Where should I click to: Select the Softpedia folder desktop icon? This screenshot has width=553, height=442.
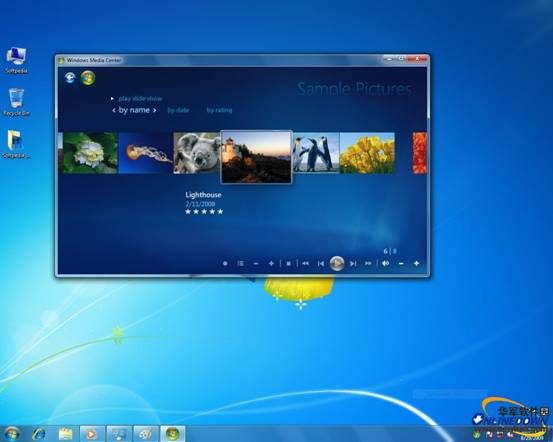(x=16, y=145)
